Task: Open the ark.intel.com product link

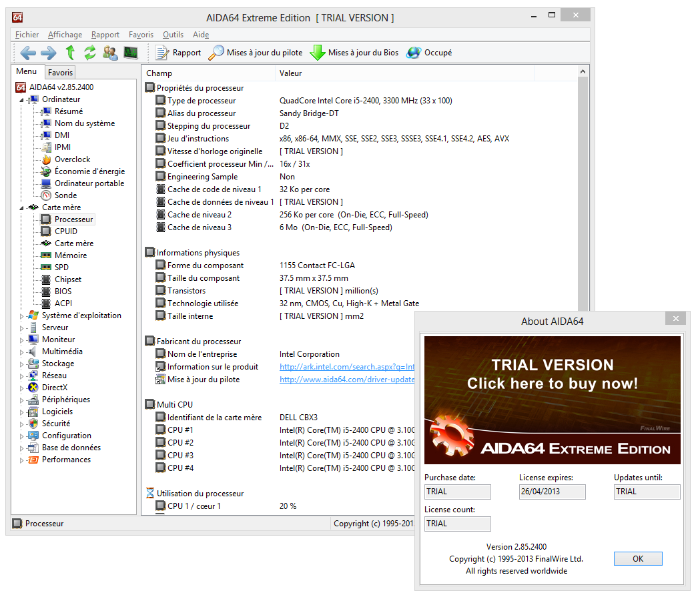Action: coord(346,367)
